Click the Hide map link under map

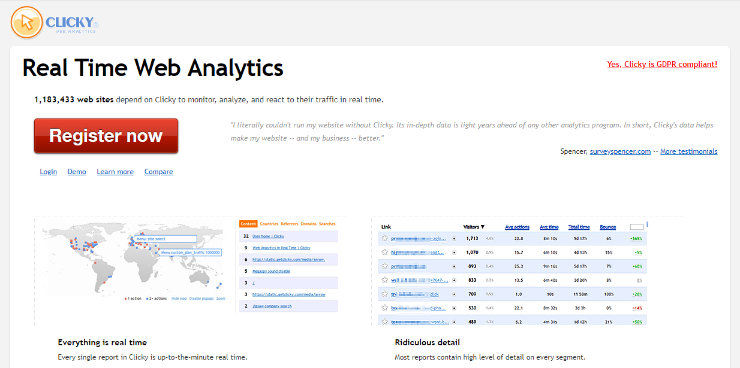[178, 298]
